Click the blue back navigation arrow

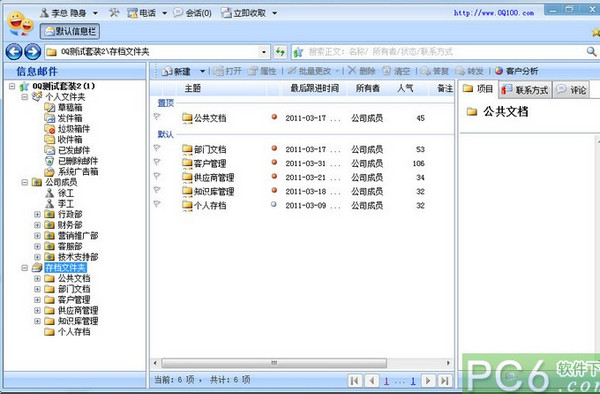pos(14,52)
